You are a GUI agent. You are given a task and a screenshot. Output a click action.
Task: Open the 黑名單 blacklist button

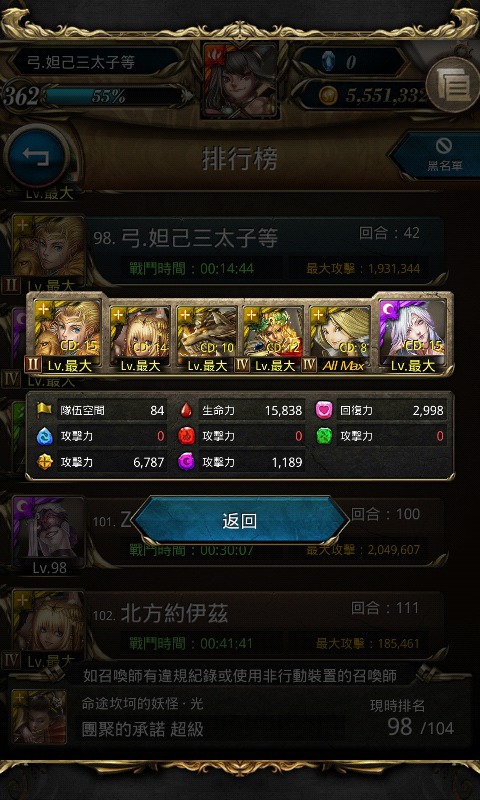point(439,156)
